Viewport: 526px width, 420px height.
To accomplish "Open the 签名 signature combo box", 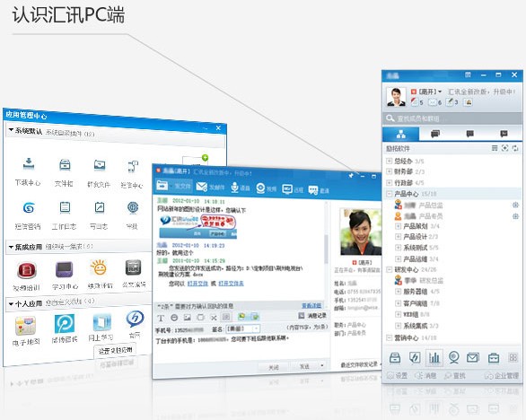I will tap(243, 328).
